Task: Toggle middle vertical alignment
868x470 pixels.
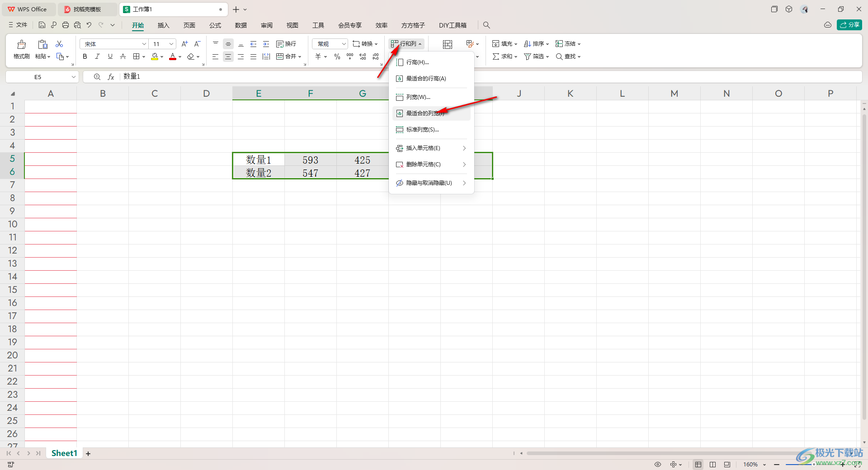Action: pos(228,44)
